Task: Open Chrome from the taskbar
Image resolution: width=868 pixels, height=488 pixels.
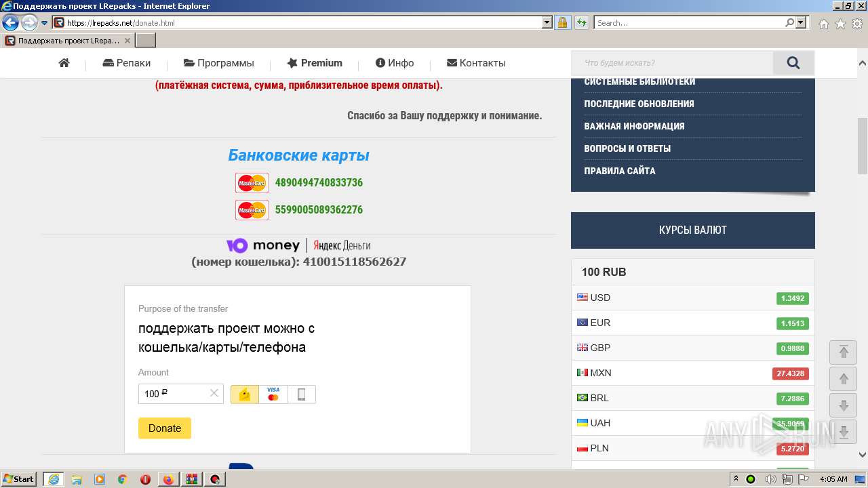Action: [122, 479]
